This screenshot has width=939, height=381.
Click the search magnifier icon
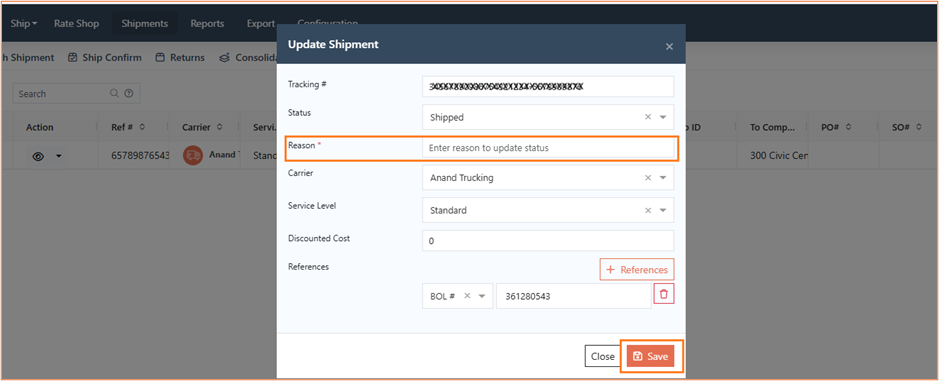tap(114, 93)
